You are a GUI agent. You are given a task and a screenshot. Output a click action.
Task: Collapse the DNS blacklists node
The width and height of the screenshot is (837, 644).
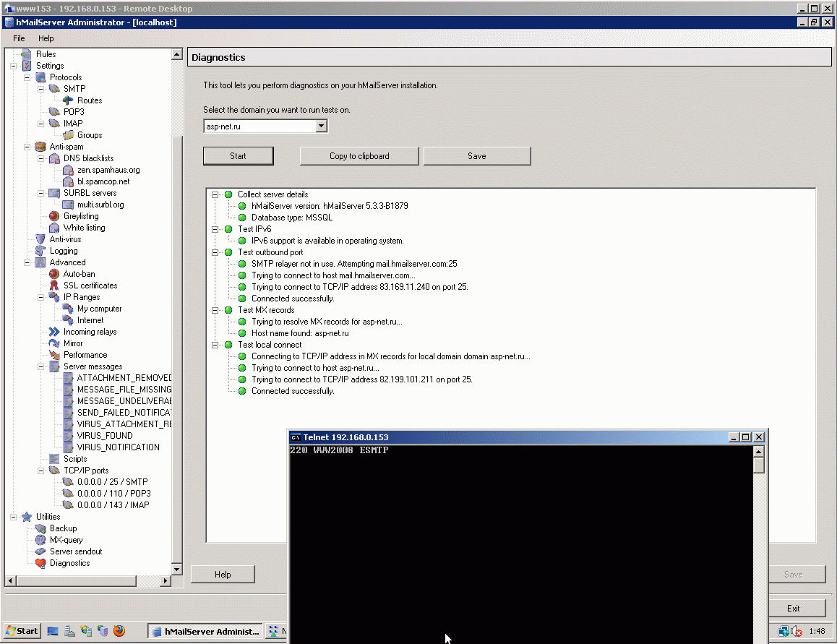[x=40, y=158]
